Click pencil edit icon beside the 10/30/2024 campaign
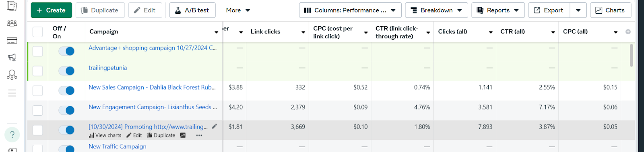This screenshot has height=152, width=644. [215, 126]
